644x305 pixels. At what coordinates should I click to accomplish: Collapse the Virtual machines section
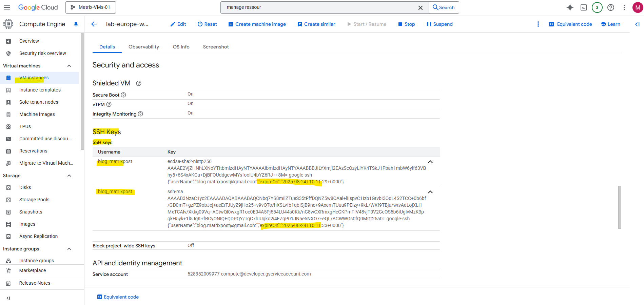(69, 66)
